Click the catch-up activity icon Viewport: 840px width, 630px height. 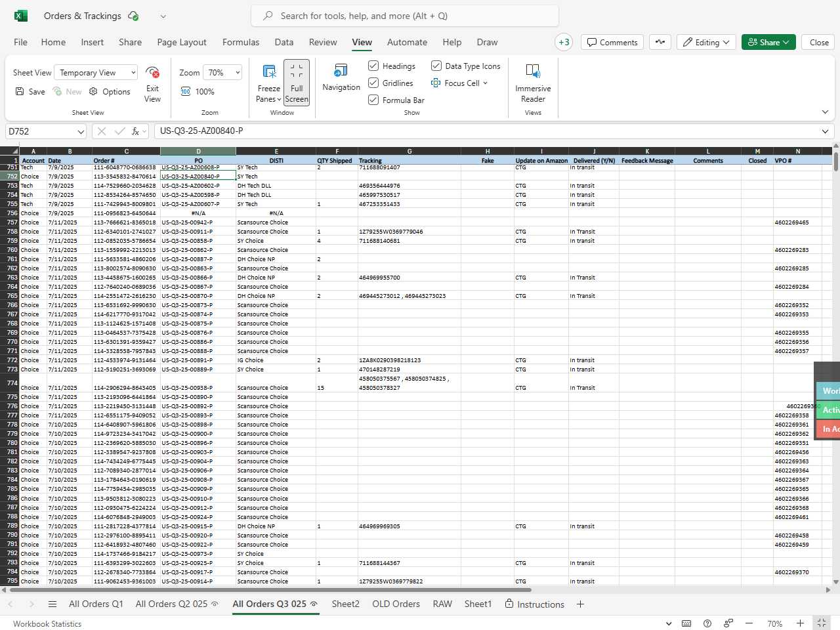[660, 42]
